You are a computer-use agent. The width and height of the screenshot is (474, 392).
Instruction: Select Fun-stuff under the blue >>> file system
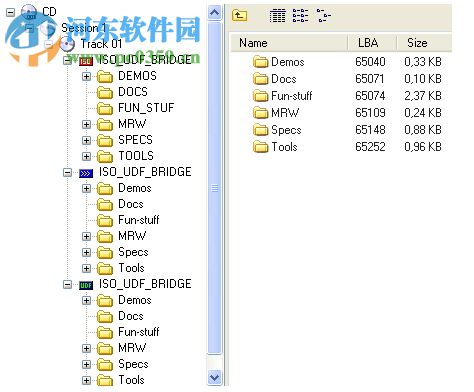point(139,220)
